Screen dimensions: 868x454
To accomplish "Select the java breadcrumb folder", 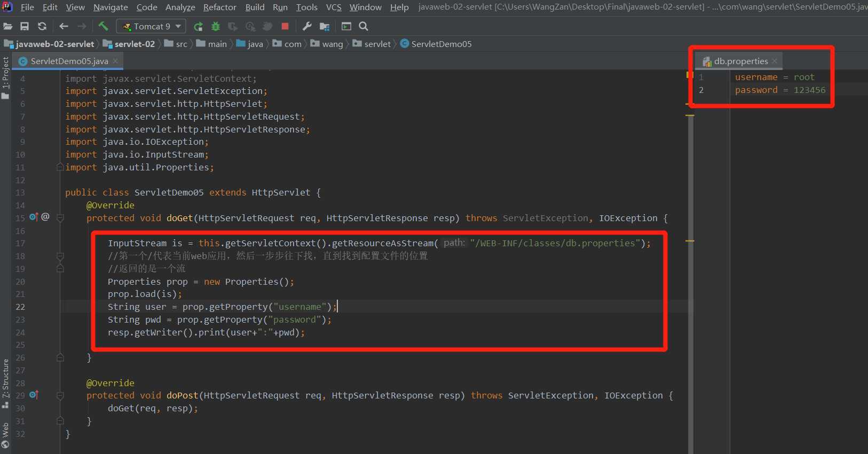I will [250, 44].
